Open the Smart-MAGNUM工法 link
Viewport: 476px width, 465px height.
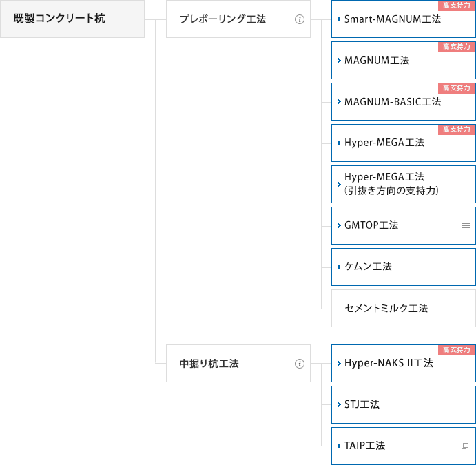pos(404,19)
